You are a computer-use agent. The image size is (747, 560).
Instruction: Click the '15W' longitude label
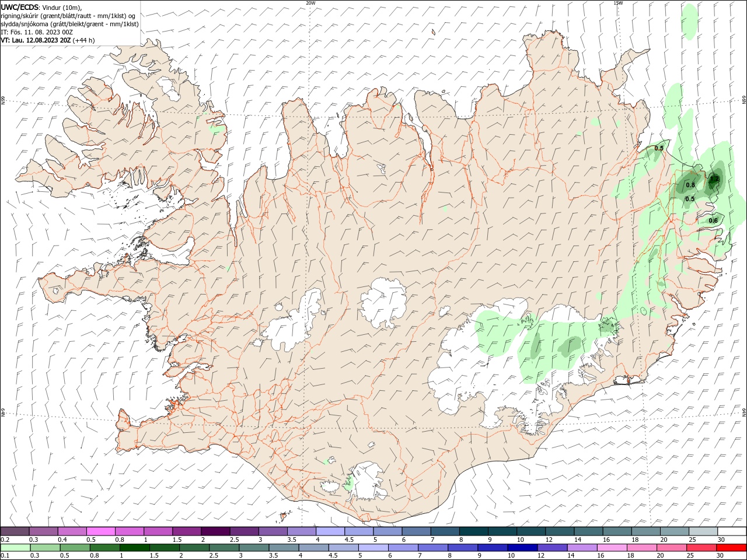point(618,3)
